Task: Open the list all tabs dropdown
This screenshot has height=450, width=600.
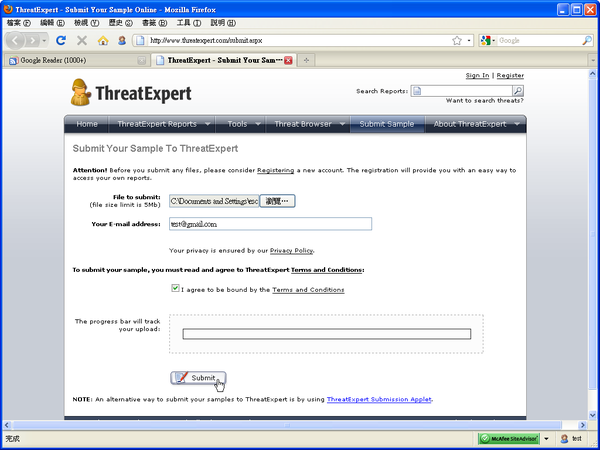Action: (593, 60)
